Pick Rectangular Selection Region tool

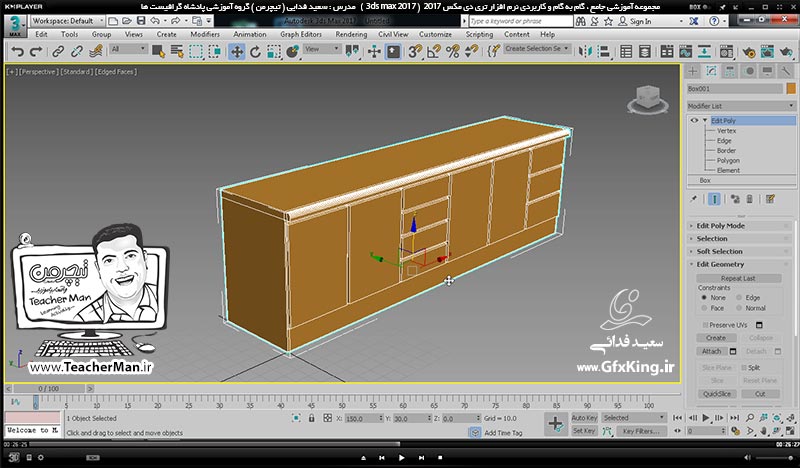[196, 52]
